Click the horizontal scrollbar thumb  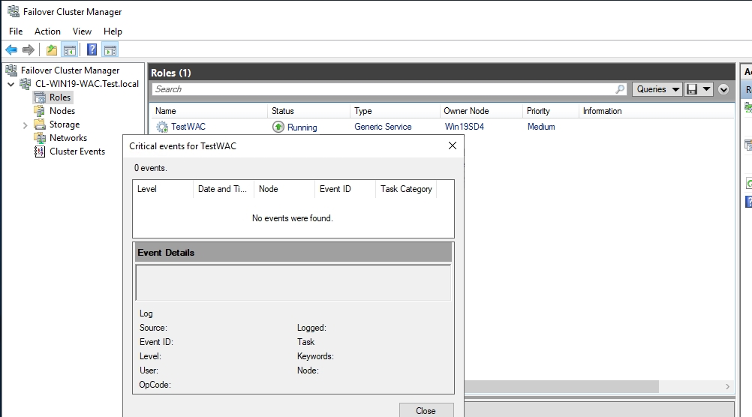tap(562, 386)
